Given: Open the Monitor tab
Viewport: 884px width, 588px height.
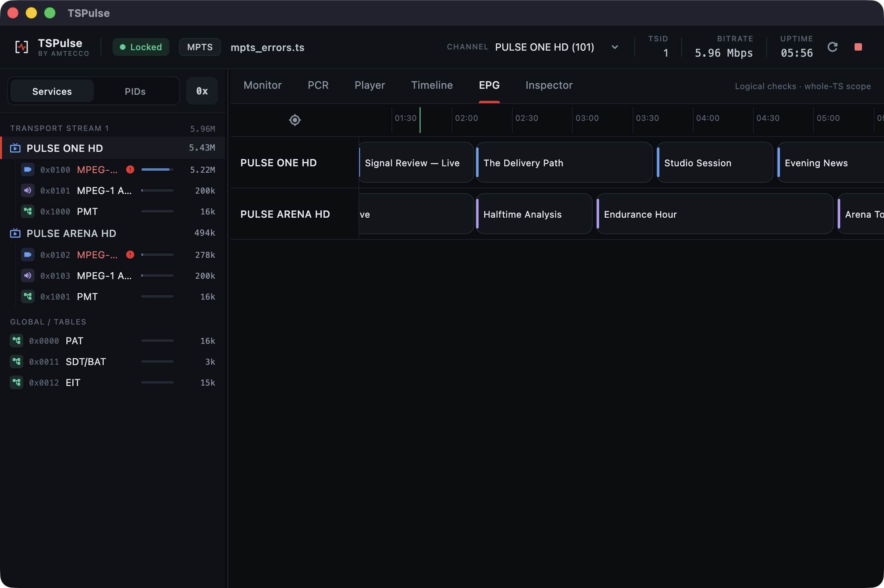Looking at the screenshot, I should (263, 85).
